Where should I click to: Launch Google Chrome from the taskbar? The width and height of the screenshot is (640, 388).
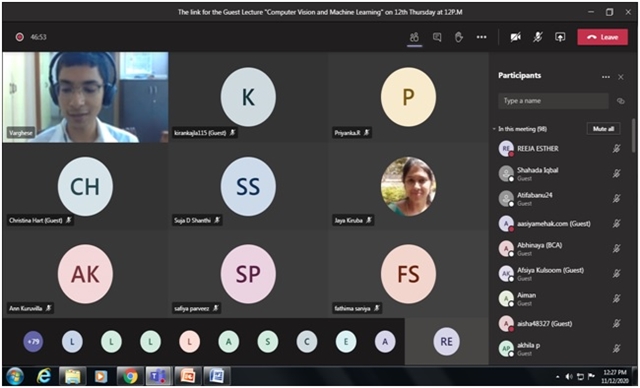point(130,376)
